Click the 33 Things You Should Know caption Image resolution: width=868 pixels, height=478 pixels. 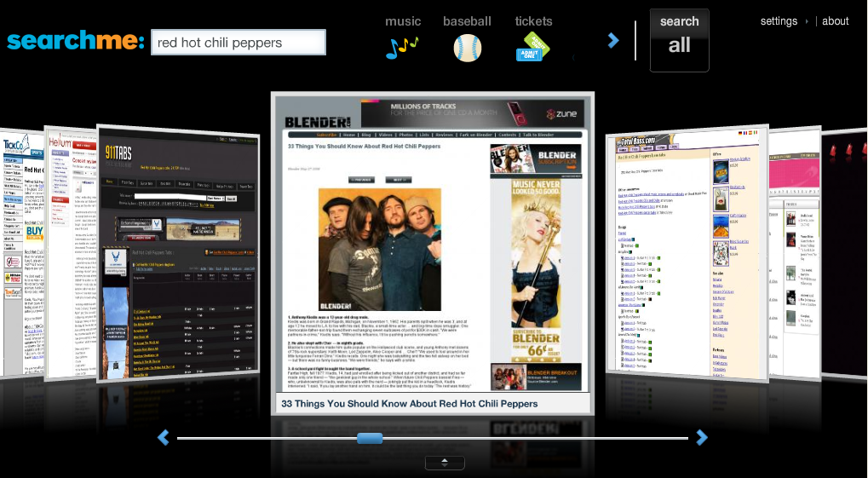(410, 404)
